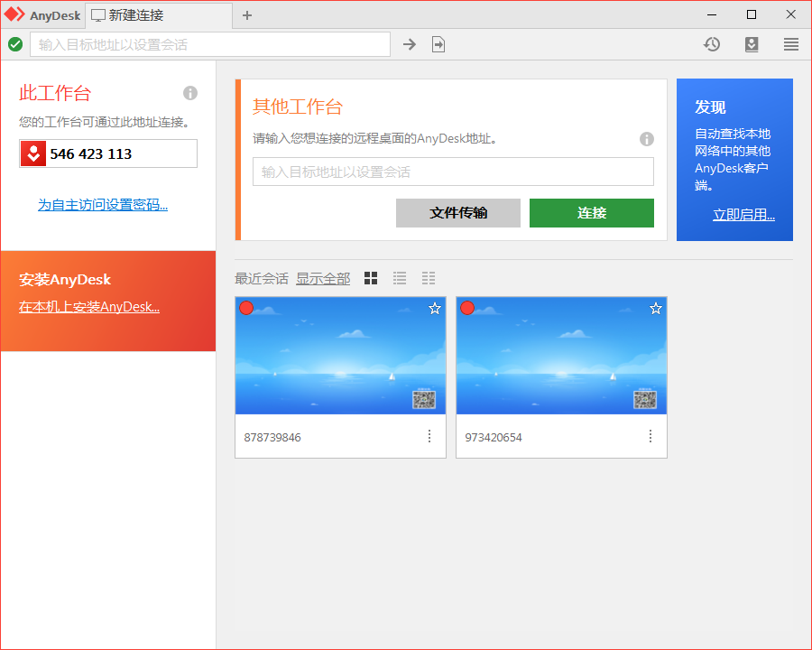The height and width of the screenshot is (650, 812).
Task: Switch to detailed list view icon
Action: [429, 278]
